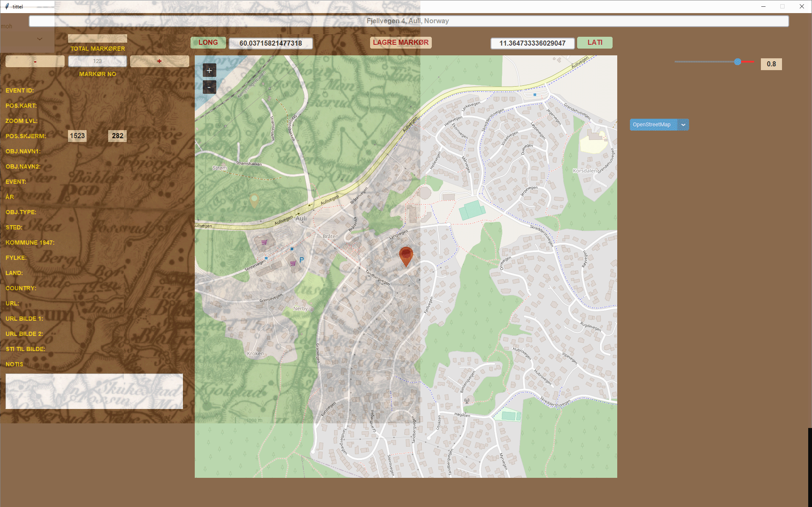Click the map zoom out minus button
The image size is (812, 507).
(209, 87)
